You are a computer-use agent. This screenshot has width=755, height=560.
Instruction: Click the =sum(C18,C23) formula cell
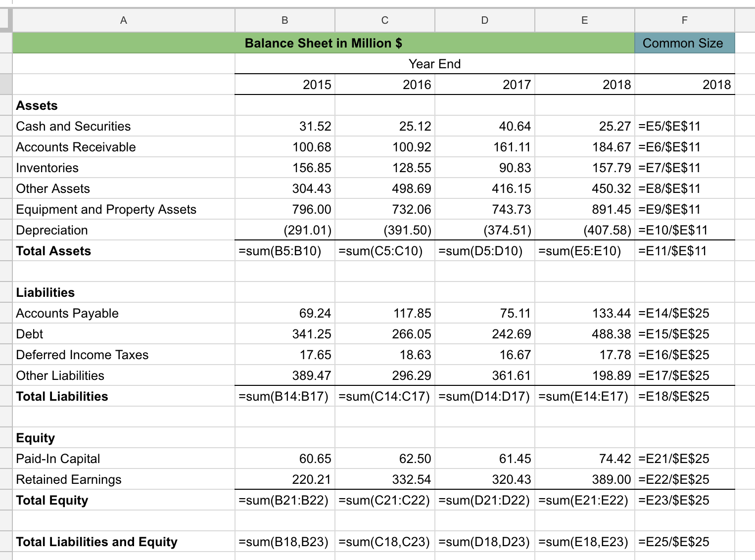pos(385,542)
